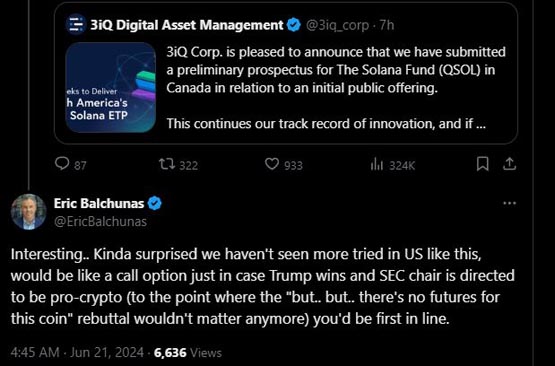Open the Solana ETP preview image
This screenshot has height=366, width=555.
[x=111, y=87]
